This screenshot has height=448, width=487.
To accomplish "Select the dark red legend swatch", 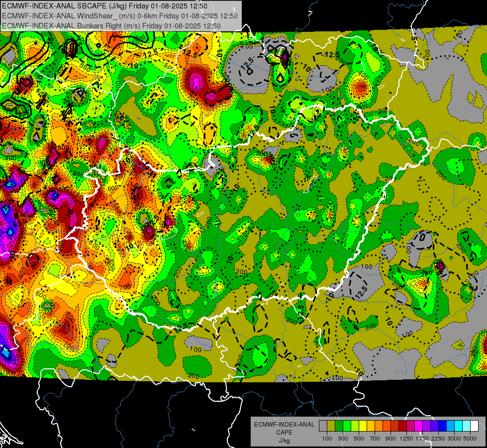I will click(x=403, y=426).
